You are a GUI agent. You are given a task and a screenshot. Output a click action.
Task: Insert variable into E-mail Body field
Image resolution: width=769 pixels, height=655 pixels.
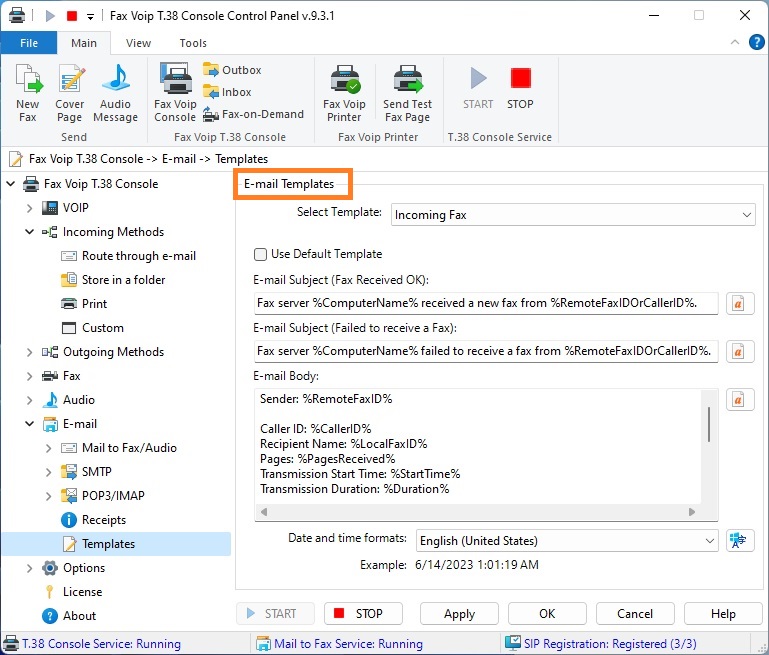tap(740, 400)
